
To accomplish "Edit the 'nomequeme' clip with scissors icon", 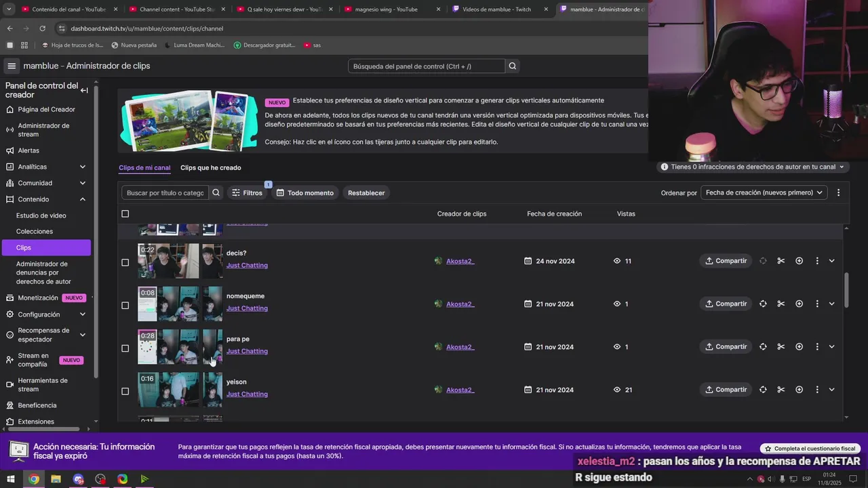I will point(781,304).
